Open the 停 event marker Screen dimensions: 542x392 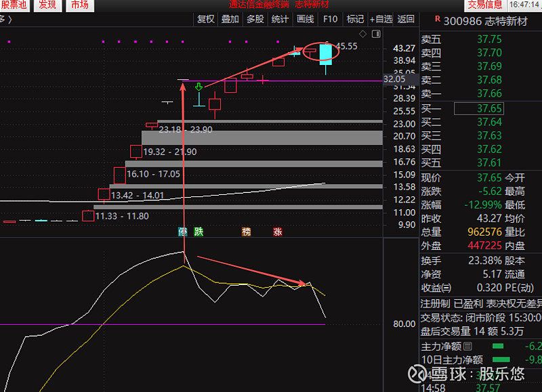click(x=182, y=232)
